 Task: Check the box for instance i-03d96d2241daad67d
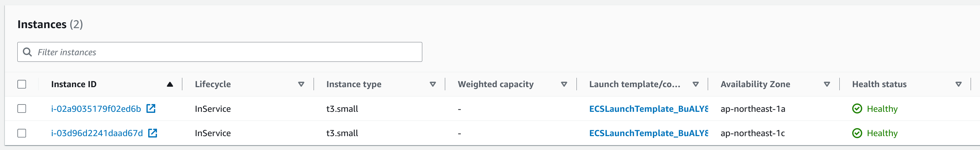(22, 133)
